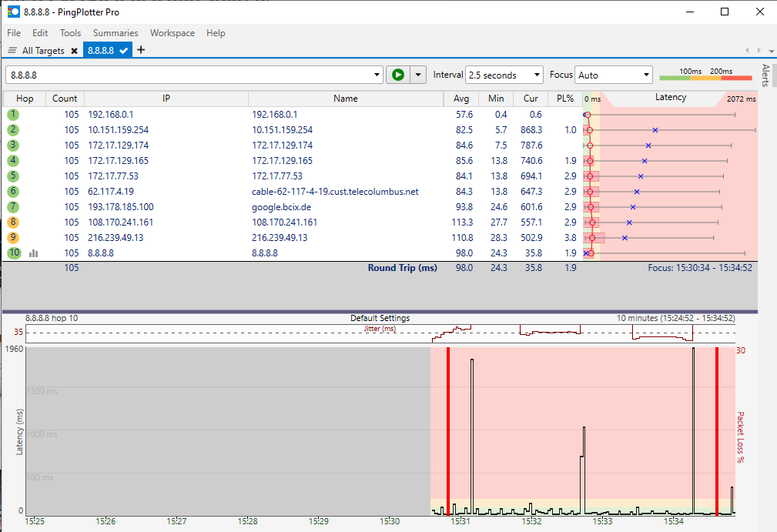This screenshot has width=777, height=532.
Task: Select hop 5 green circle icon
Action: 13,176
